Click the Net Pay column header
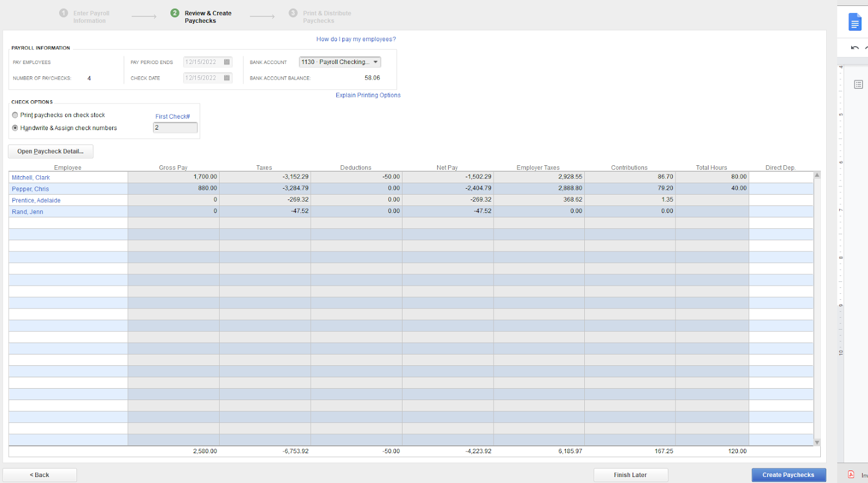 click(x=447, y=168)
